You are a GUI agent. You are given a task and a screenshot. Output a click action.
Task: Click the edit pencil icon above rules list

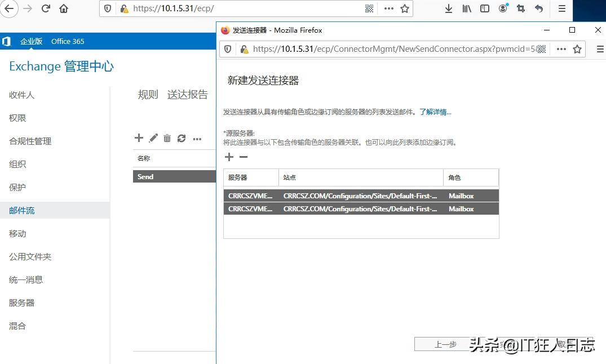[153, 137]
